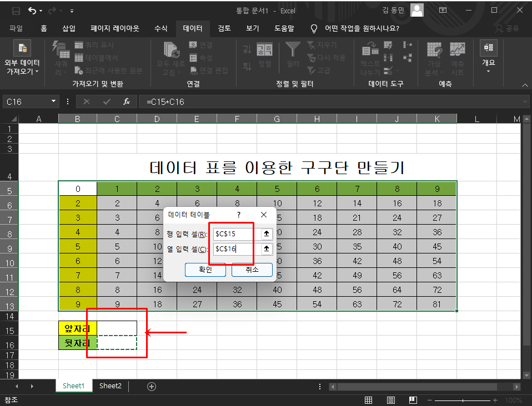
Task: Switch to the Sheet2 tab
Action: (x=111, y=386)
